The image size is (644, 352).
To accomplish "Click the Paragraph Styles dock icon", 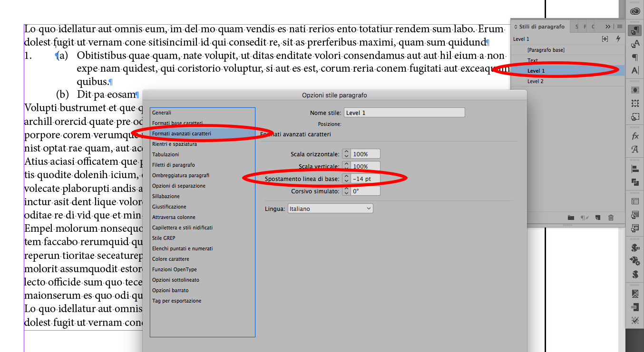I will 635,31.
